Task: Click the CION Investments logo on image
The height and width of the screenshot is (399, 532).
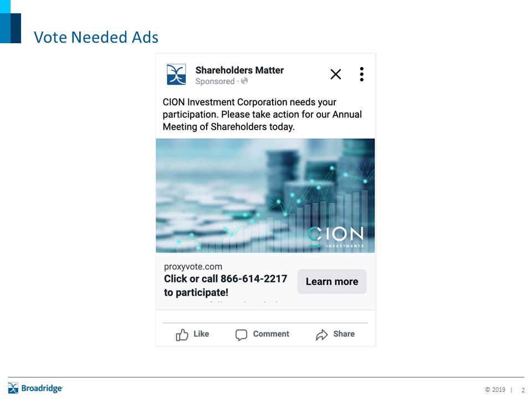Action: (336, 236)
